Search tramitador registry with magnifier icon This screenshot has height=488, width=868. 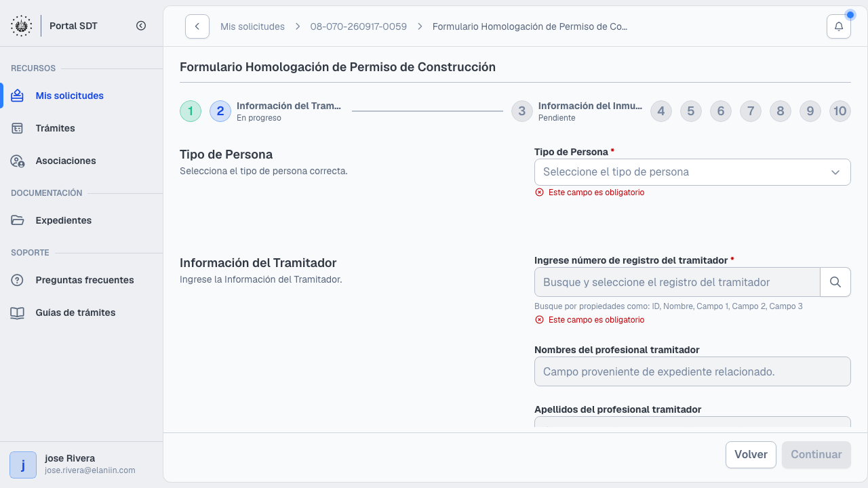[835, 282]
